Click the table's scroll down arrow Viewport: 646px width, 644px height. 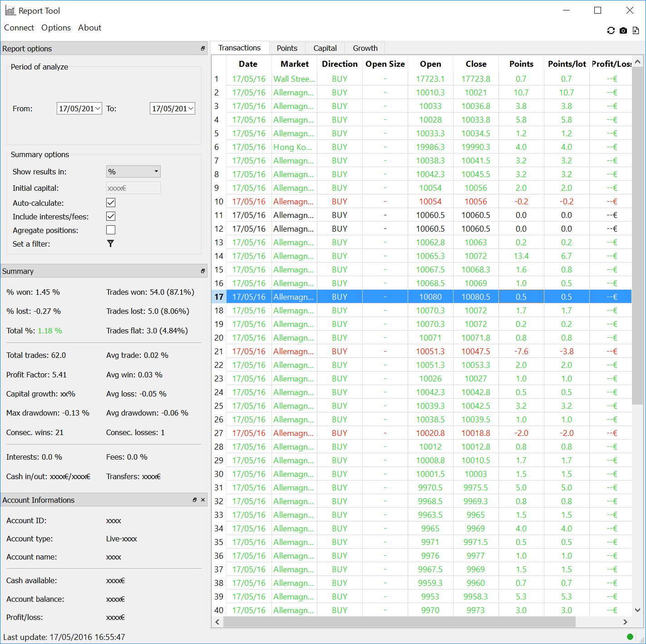point(637,610)
